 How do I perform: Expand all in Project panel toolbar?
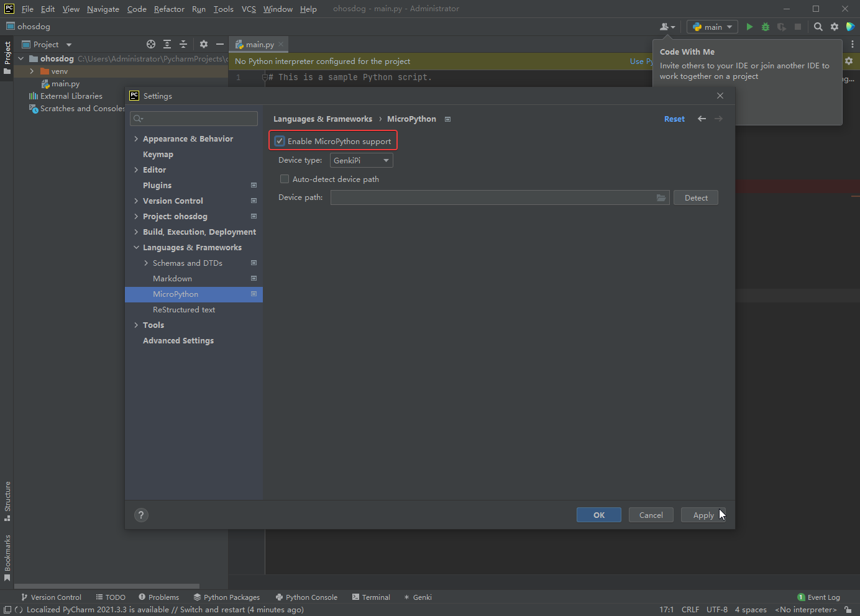pos(167,44)
